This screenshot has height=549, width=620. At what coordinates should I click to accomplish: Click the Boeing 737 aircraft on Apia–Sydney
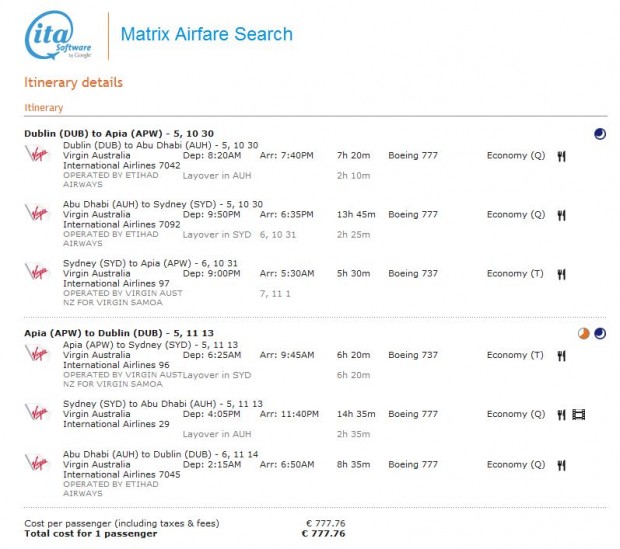coord(412,355)
